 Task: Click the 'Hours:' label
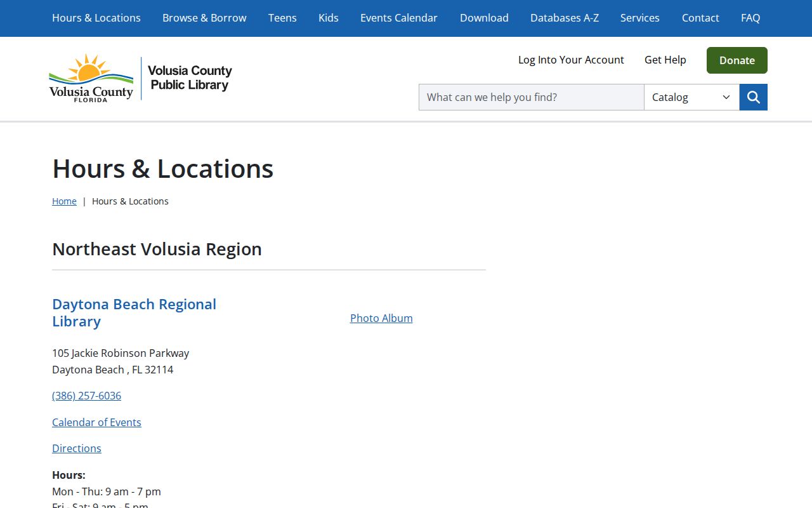pos(69,475)
